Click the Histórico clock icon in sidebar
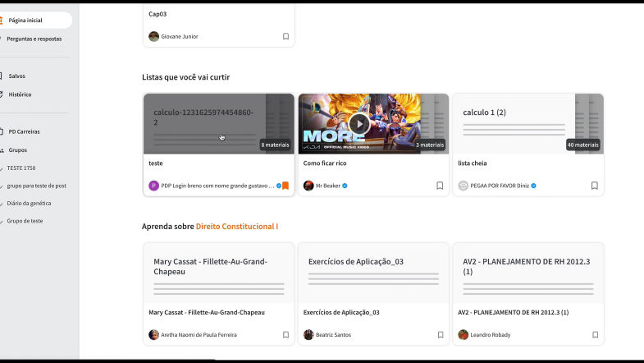The width and height of the screenshot is (644, 363). (2, 94)
